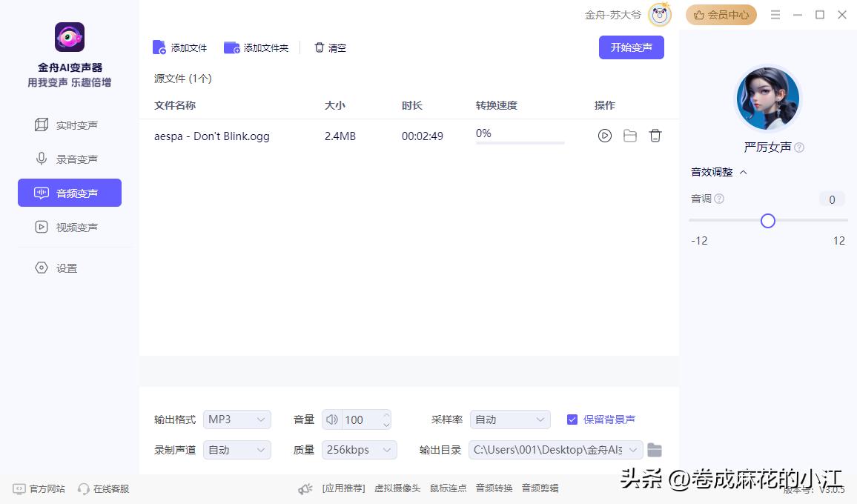Switch to the 视频变声 sidebar tab
857x504 pixels.
pyautogui.click(x=70, y=227)
